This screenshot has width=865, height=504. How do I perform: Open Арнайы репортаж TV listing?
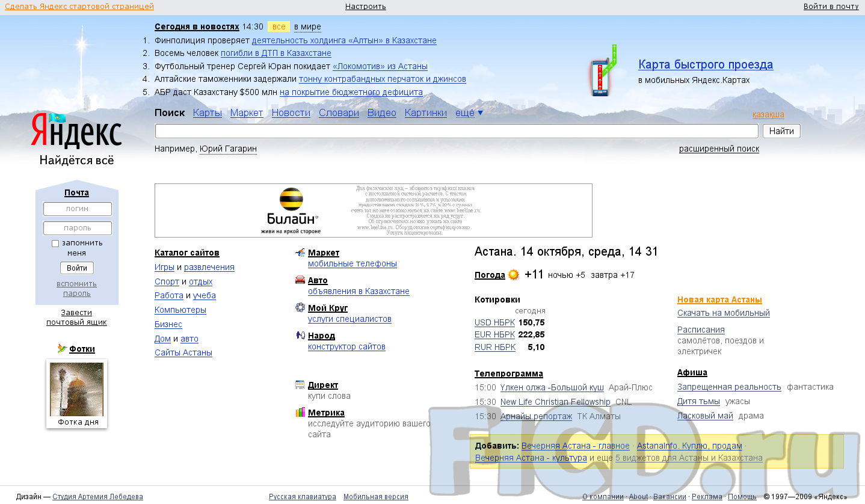(536, 417)
